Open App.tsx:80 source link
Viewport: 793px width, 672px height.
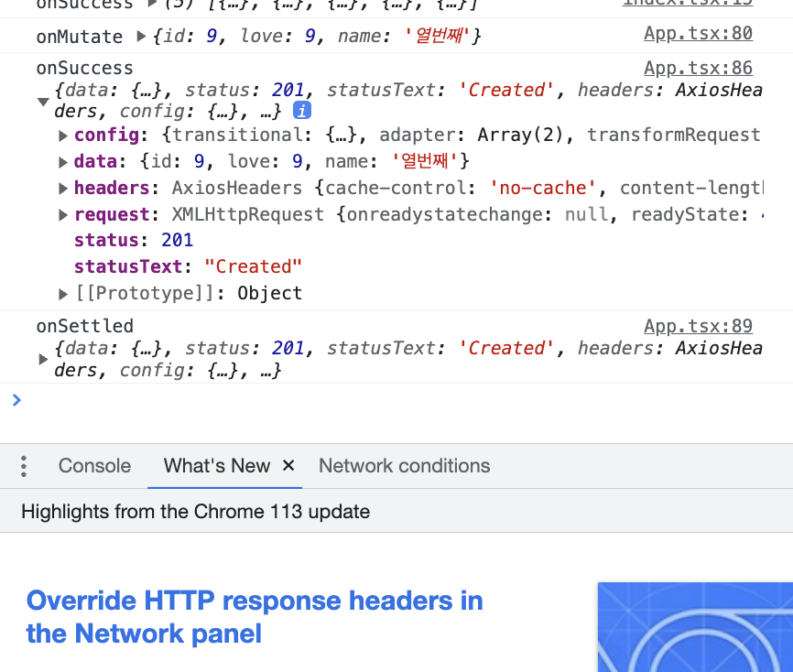698,33
